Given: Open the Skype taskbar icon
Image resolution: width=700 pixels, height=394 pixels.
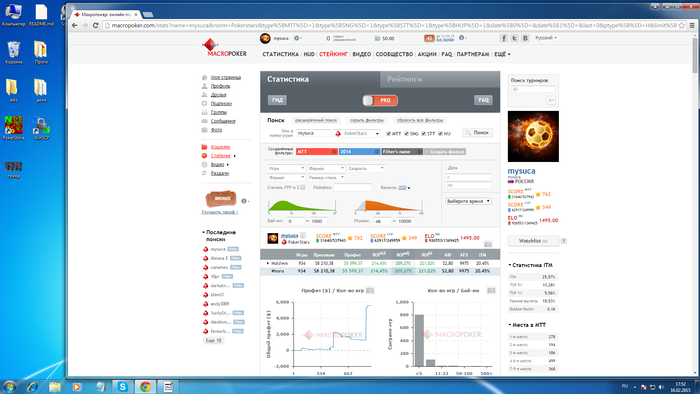Looking at the screenshot, I should click(x=122, y=386).
